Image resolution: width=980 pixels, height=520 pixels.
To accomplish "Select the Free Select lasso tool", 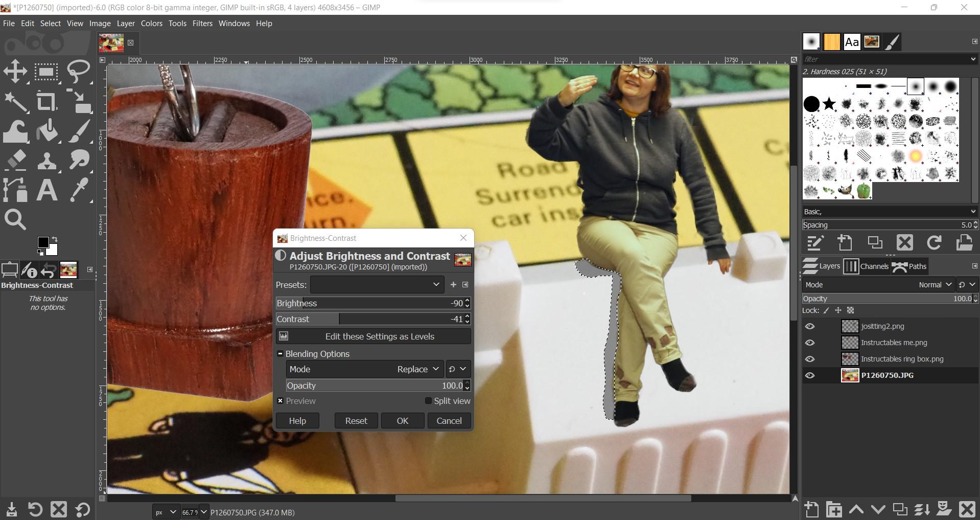I will coord(79,71).
